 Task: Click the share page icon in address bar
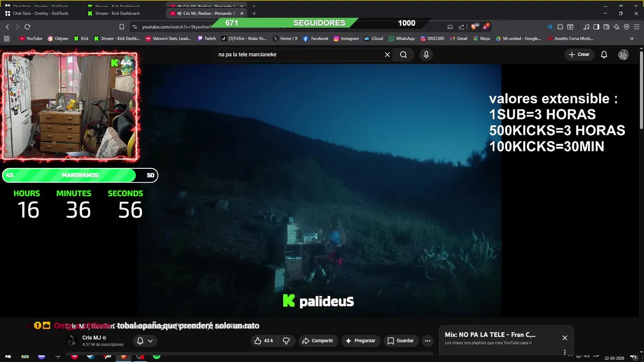pos(461,27)
